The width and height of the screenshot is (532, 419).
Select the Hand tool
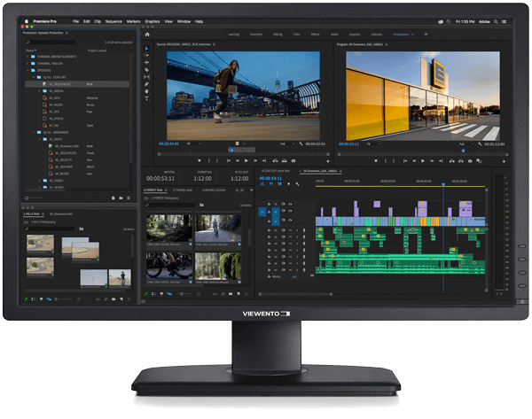[146, 91]
